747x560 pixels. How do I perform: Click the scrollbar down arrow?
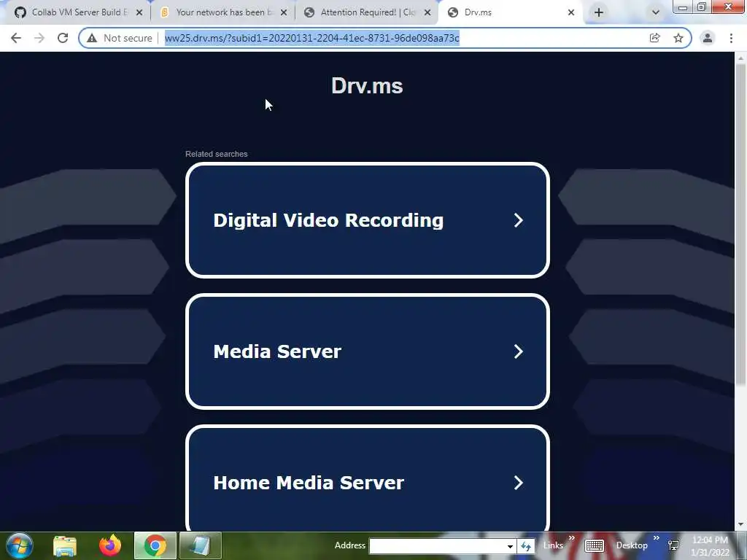[740, 525]
